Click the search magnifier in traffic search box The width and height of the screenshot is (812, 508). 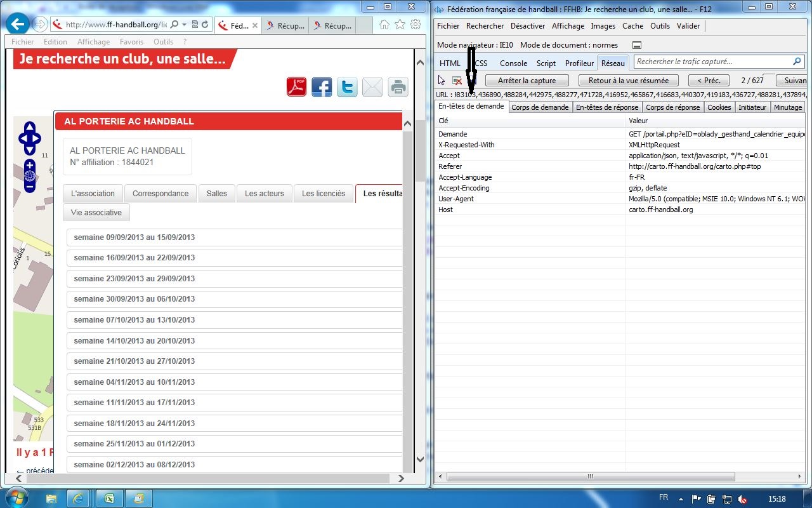[x=797, y=62]
